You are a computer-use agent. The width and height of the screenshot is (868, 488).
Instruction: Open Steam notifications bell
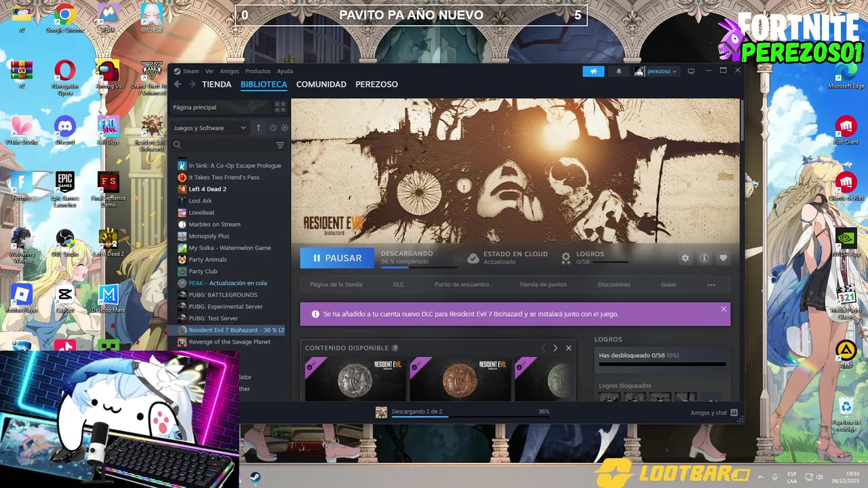[618, 71]
